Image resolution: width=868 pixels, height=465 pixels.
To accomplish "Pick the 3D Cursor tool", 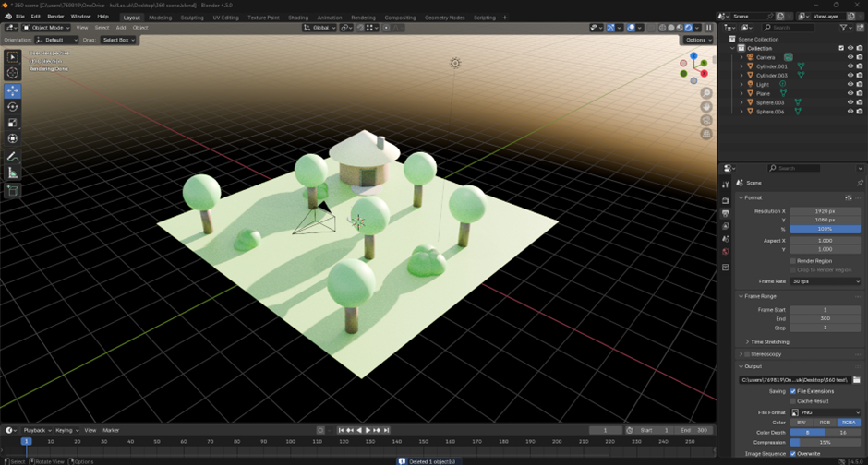I will click(x=13, y=73).
